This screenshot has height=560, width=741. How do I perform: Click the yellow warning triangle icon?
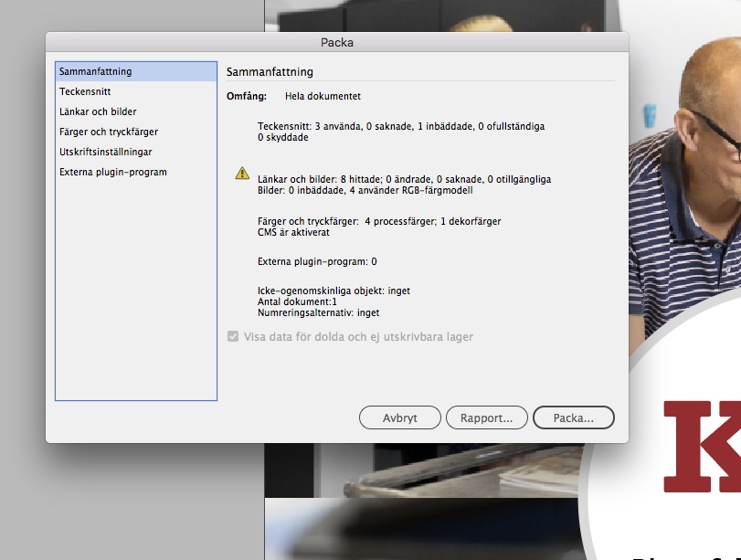242,173
